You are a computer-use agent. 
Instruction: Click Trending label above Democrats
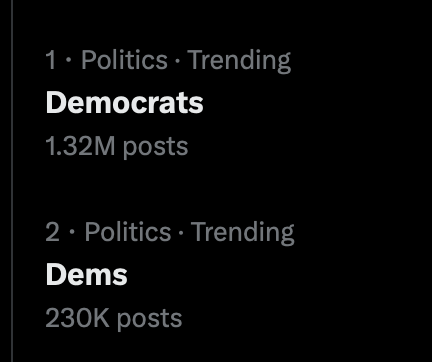pos(239,61)
